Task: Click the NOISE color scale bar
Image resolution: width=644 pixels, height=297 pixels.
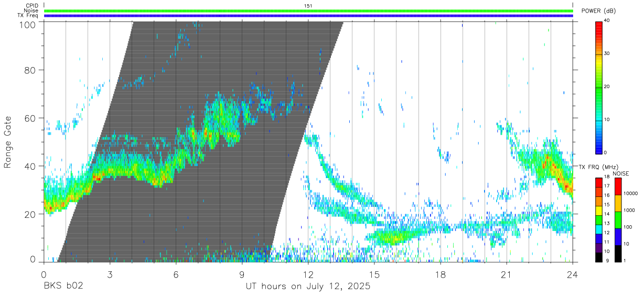Action: [619, 219]
